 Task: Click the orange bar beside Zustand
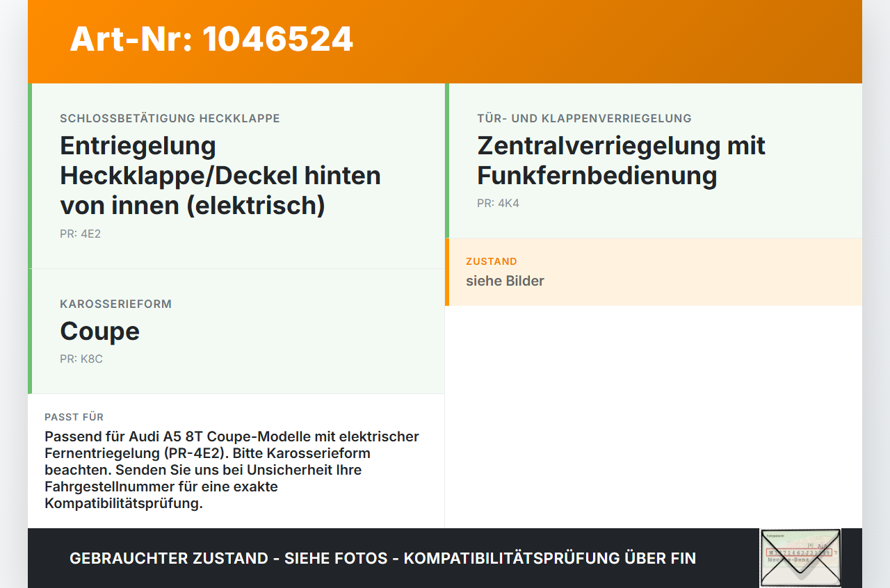pyautogui.click(x=447, y=272)
